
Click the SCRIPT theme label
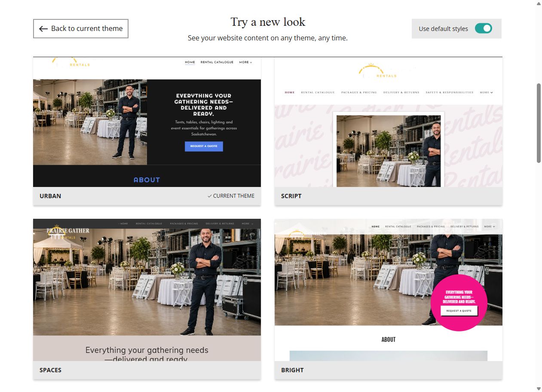coord(291,196)
